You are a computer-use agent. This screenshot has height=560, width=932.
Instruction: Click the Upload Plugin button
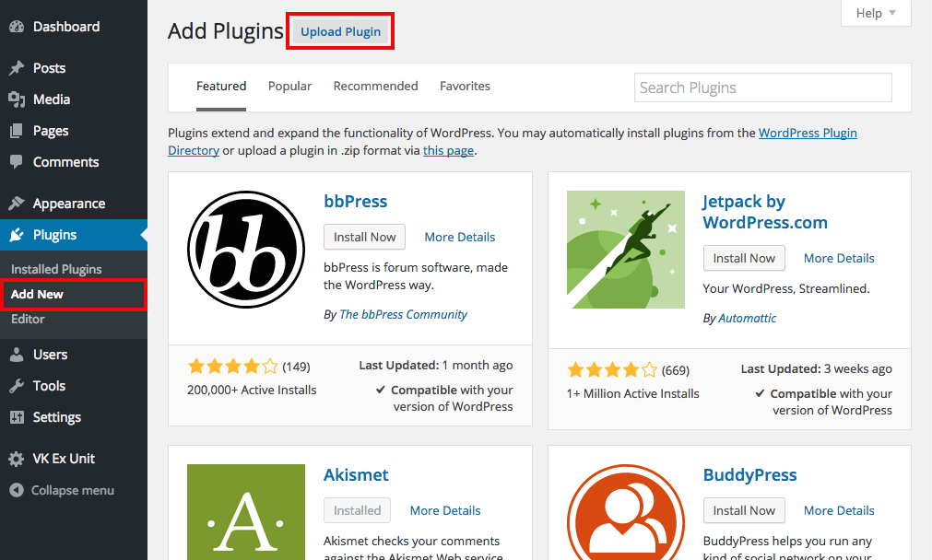(x=340, y=31)
